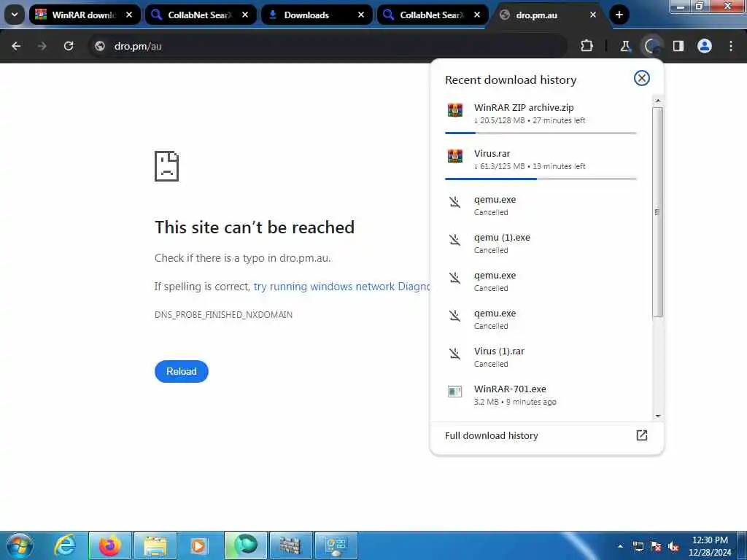Open Windows Media Player taskbar icon
Viewport: 747px width, 560px height.
tap(200, 545)
